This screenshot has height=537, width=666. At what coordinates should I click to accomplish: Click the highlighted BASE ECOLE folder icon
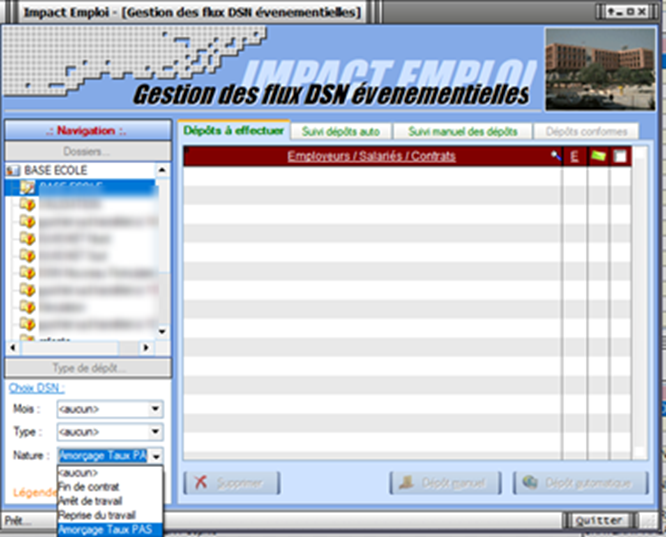pos(28,187)
